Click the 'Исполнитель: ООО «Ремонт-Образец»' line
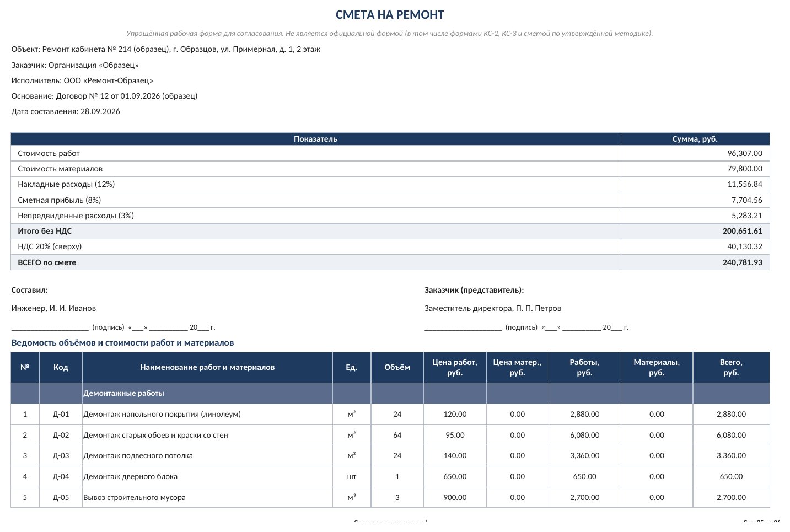 pyautogui.click(x=82, y=80)
